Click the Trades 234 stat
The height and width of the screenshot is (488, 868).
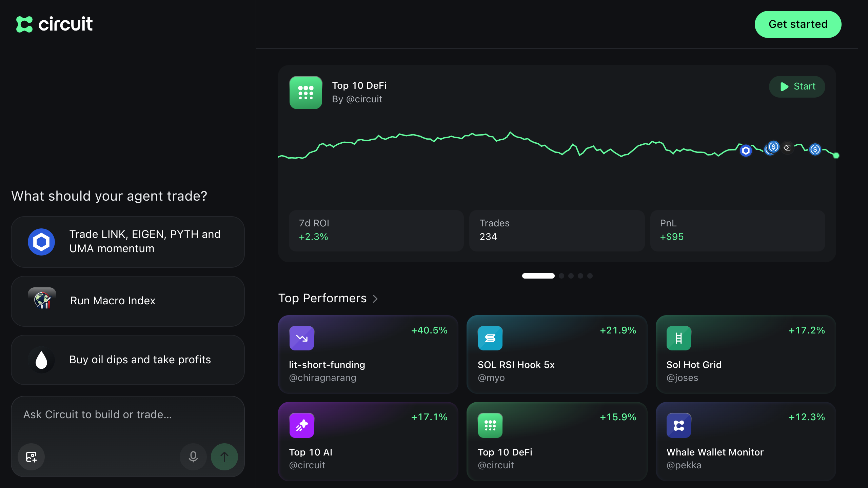[x=557, y=230]
